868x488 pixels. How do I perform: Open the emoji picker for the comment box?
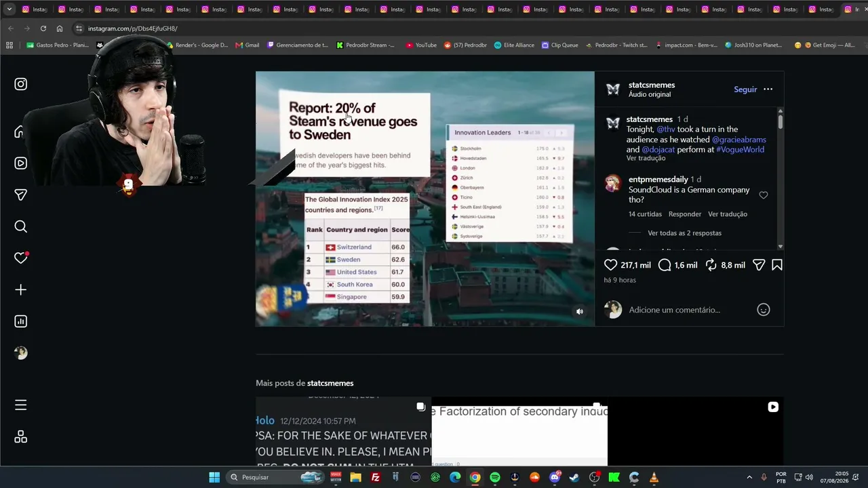(x=764, y=310)
